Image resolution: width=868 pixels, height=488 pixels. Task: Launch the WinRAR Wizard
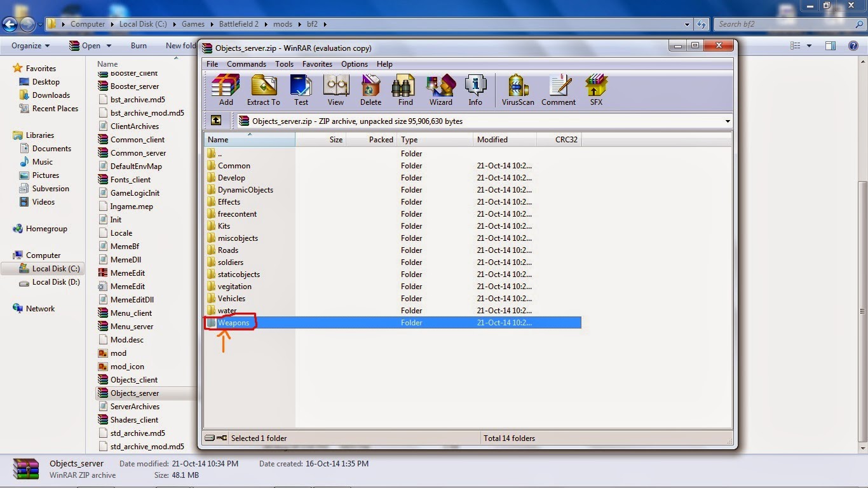coord(440,90)
